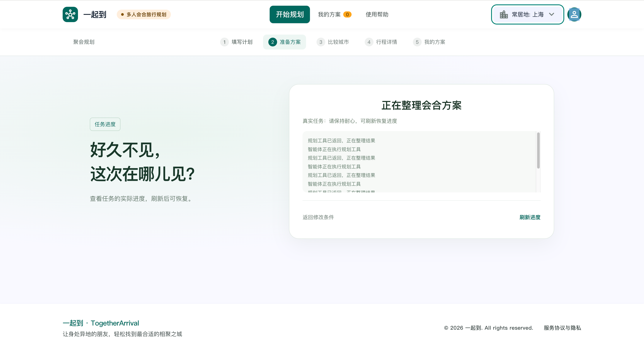
Task: Click the 一起到 brand name text
Action: tap(95, 14)
